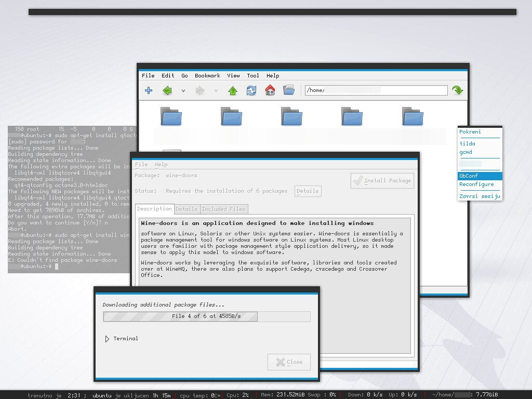Navigate forward in the file manager
Image resolution: width=532 pixels, height=399 pixels.
click(201, 90)
